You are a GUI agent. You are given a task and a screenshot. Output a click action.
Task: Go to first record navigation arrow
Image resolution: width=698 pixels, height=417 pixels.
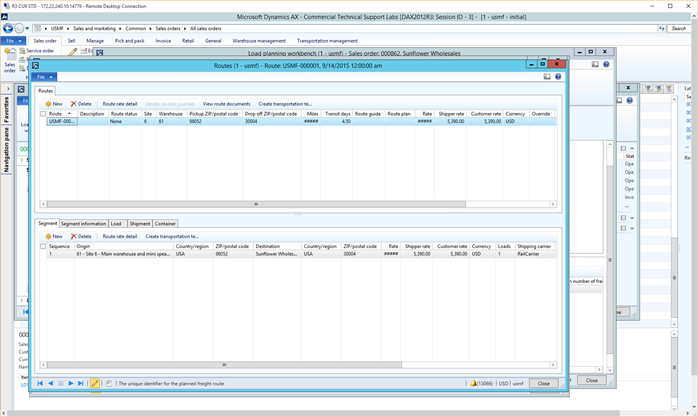tap(40, 383)
